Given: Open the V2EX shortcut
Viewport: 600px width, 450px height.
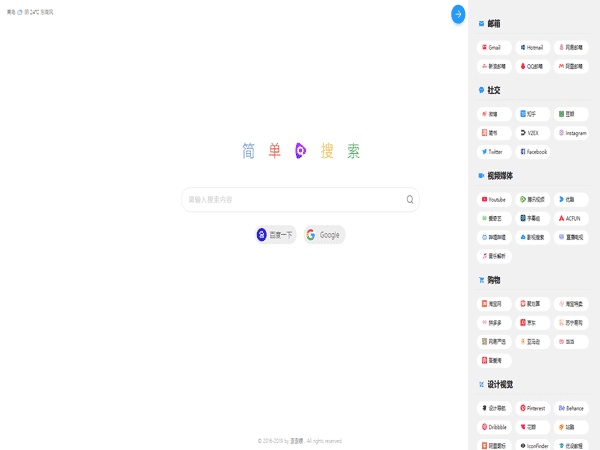Looking at the screenshot, I should (x=534, y=133).
